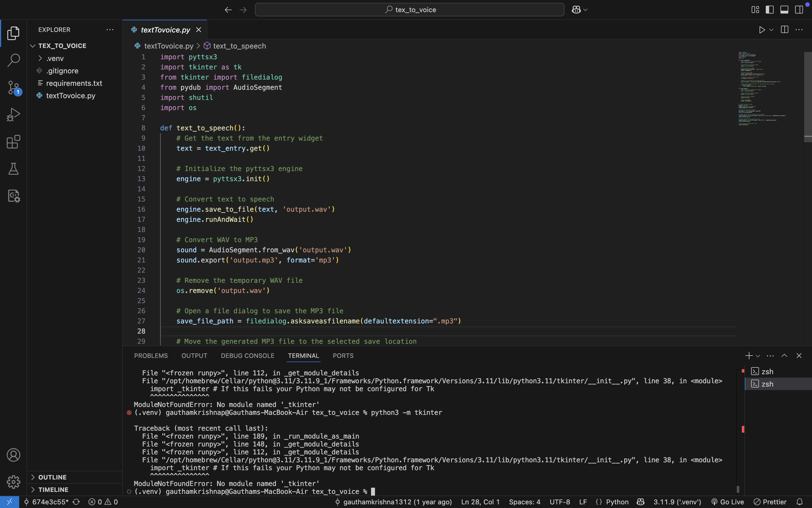Image resolution: width=812 pixels, height=508 pixels.
Task: Expand the .venv folder
Action: click(x=55, y=58)
